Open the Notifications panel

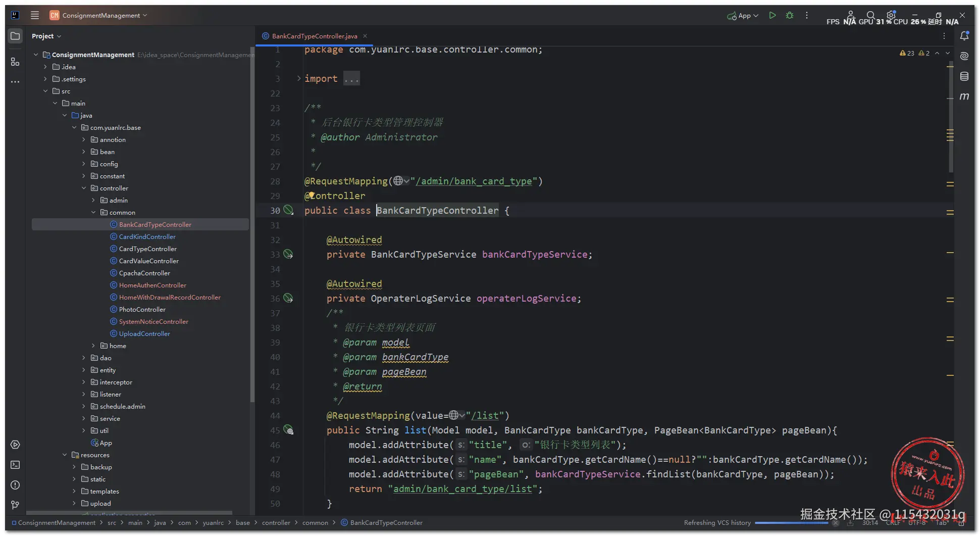[964, 36]
